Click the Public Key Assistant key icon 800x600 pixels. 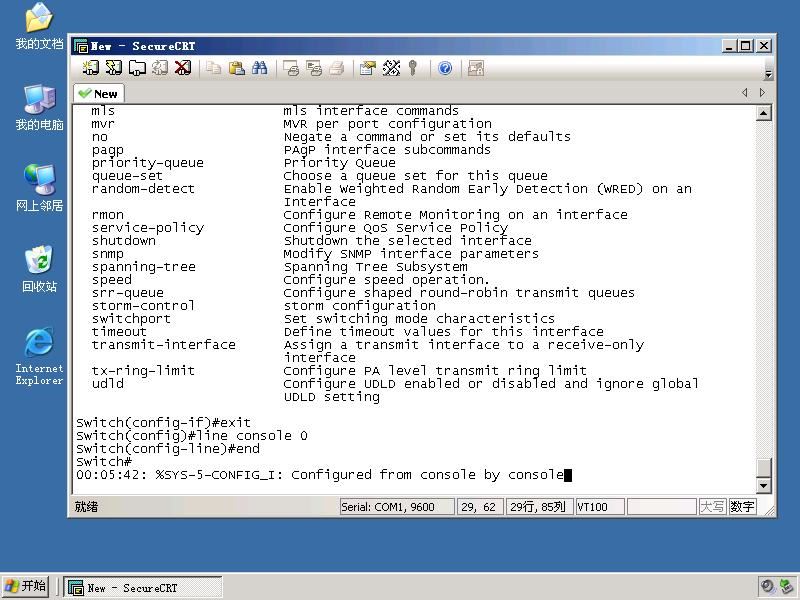pos(413,68)
